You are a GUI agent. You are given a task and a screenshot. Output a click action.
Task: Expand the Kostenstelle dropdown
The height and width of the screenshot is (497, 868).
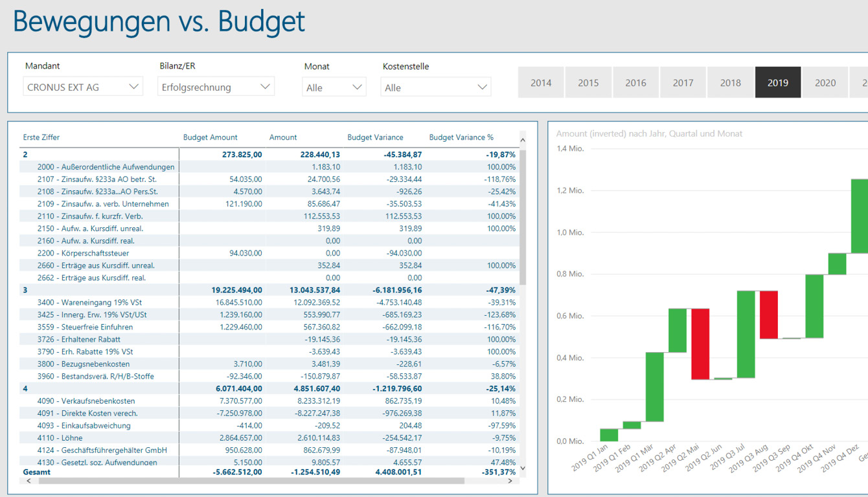coord(436,87)
